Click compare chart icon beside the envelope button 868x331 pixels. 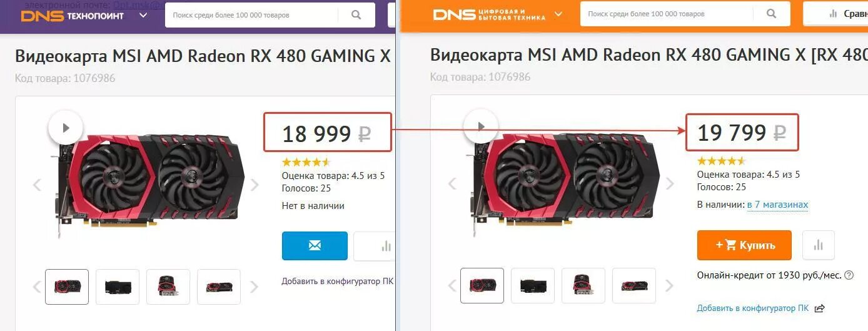(375, 246)
